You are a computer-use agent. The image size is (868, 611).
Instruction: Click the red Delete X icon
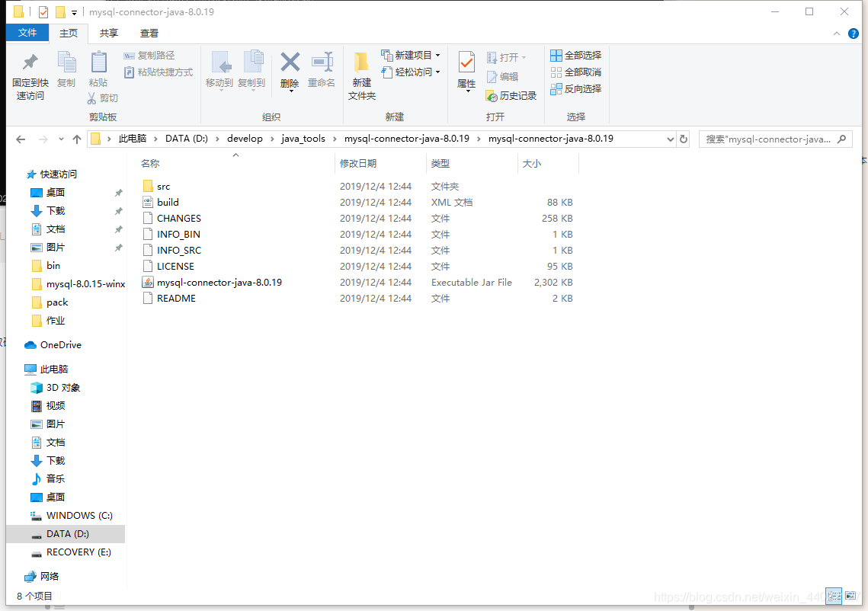pos(290,62)
